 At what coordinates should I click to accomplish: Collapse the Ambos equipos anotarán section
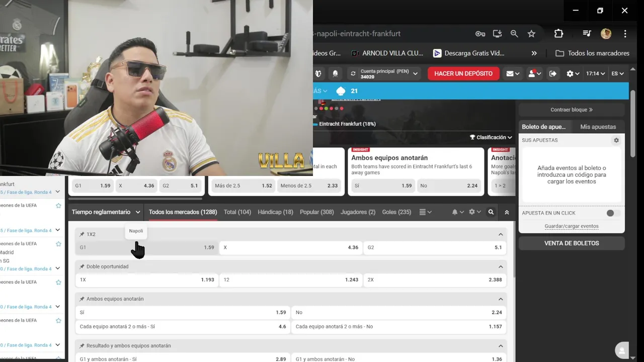[x=501, y=299]
